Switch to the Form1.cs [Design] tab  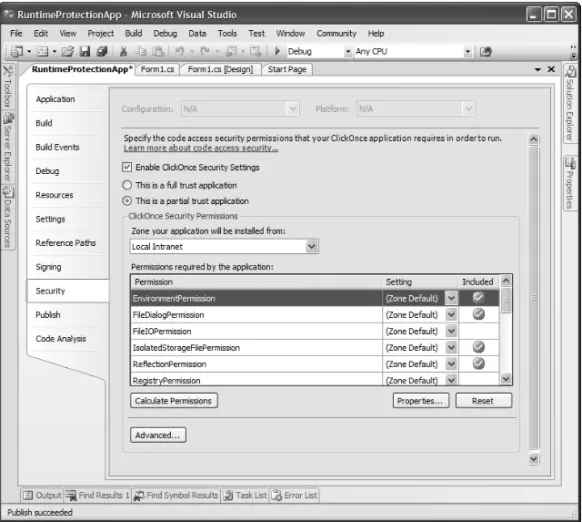(220, 69)
